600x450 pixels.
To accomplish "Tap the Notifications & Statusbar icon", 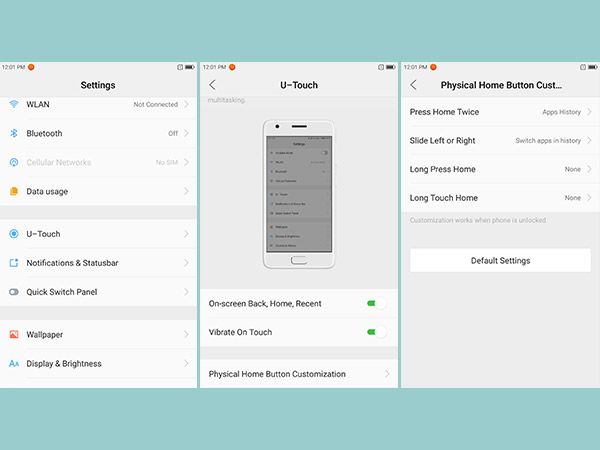I will pos(14,263).
